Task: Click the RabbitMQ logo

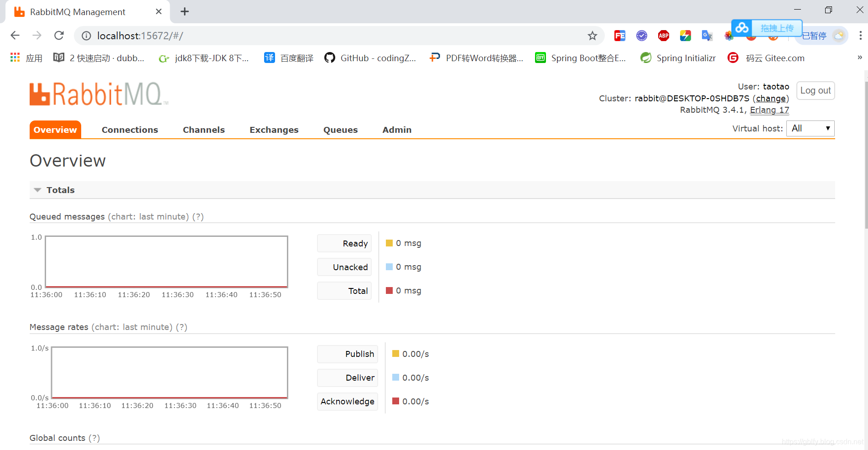Action: click(x=99, y=94)
